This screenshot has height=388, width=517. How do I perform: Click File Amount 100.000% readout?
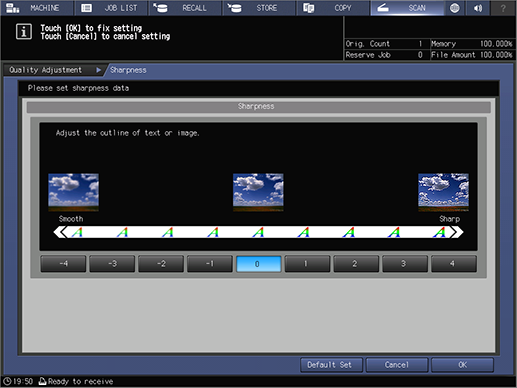[472, 55]
